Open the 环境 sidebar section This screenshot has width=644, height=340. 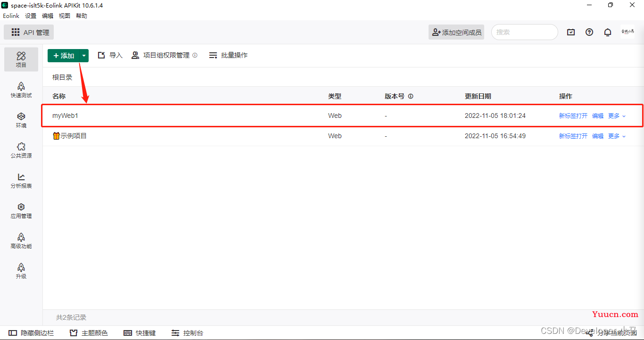(x=21, y=120)
